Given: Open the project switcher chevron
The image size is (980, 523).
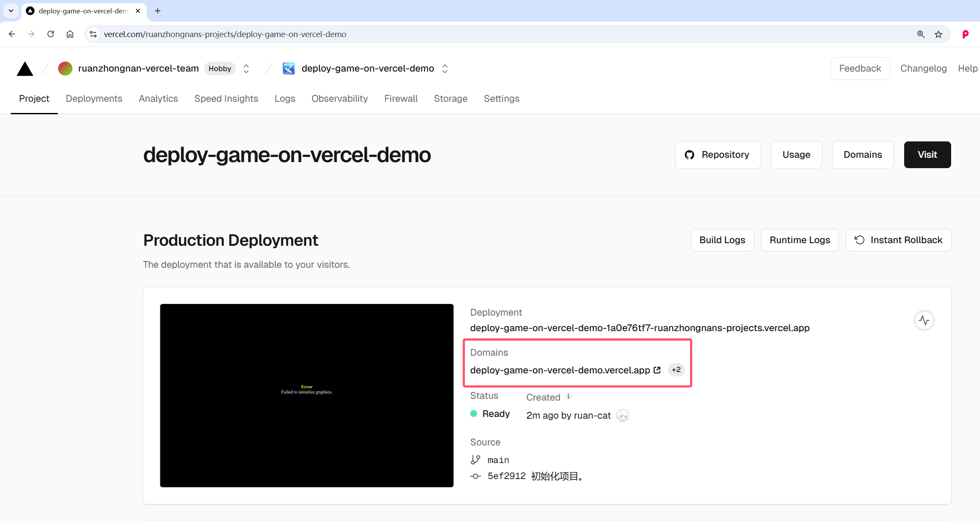Looking at the screenshot, I should [x=445, y=69].
